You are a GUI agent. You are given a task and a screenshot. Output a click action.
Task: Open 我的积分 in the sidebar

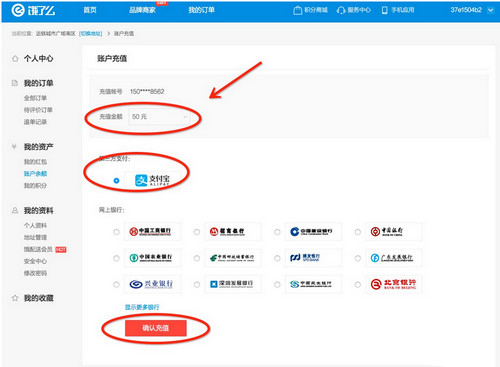pos(35,186)
